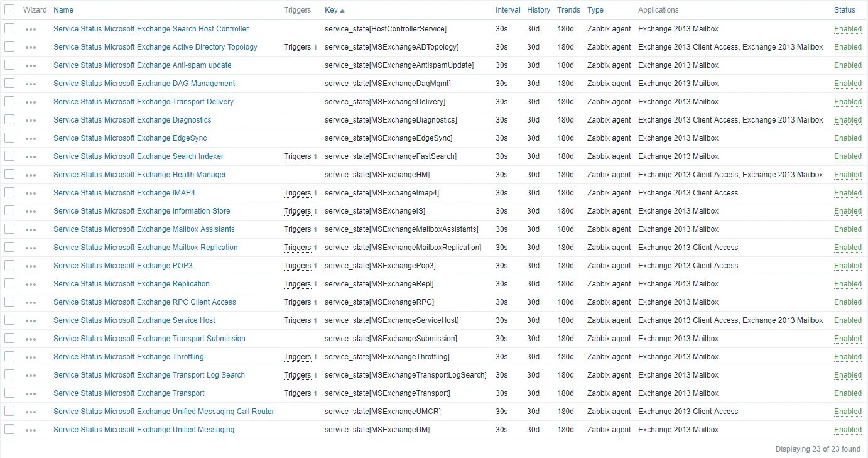Screen dimensions: 868x458
Task: Open wizard dots for Mailbox Replication item
Action: pos(31,248)
